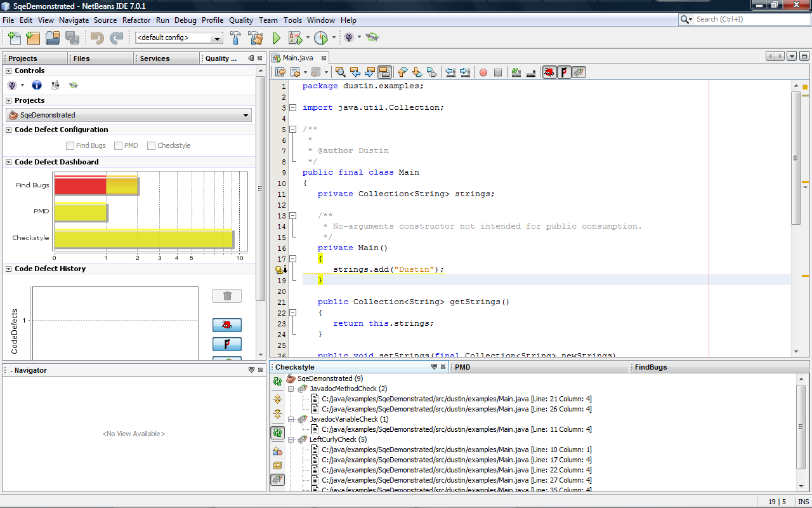Collapse the LeftCurlyCheck tree node
Image resolution: width=812 pixels, height=508 pixels.
291,439
